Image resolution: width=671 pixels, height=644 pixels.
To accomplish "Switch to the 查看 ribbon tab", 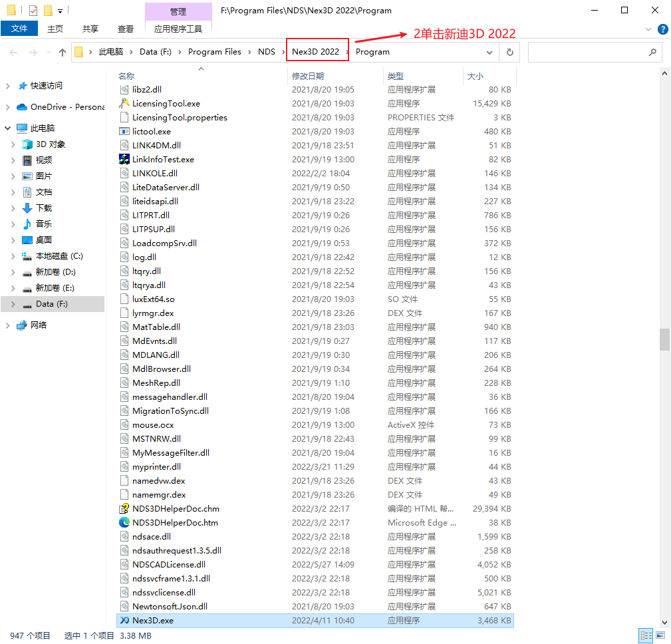I will pos(126,29).
